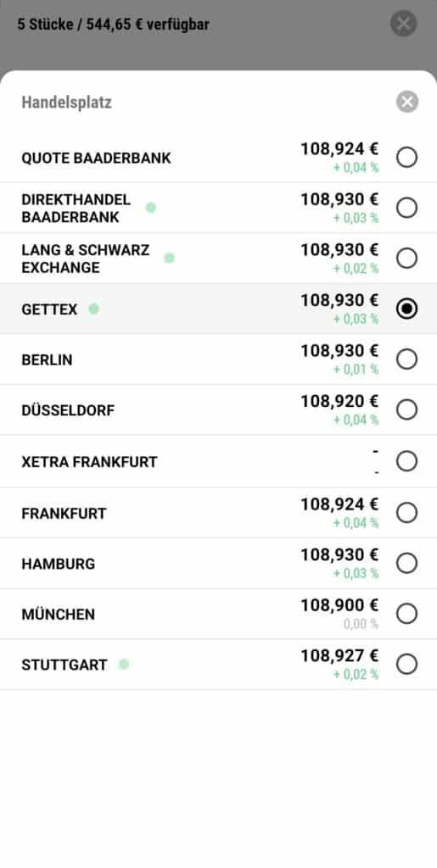Select DÜSSELDORF radio button
Viewport: 437px width, 868px height.
click(x=406, y=410)
